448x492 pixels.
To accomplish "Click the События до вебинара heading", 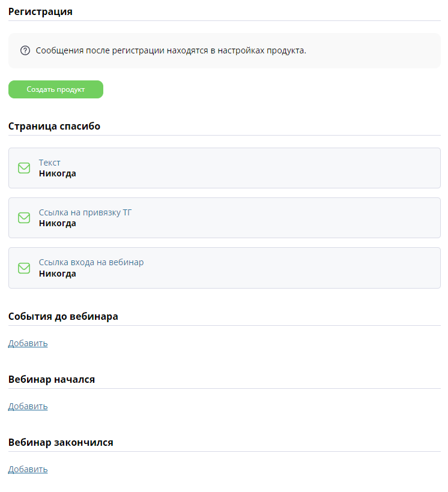I will pyautogui.click(x=63, y=316).
